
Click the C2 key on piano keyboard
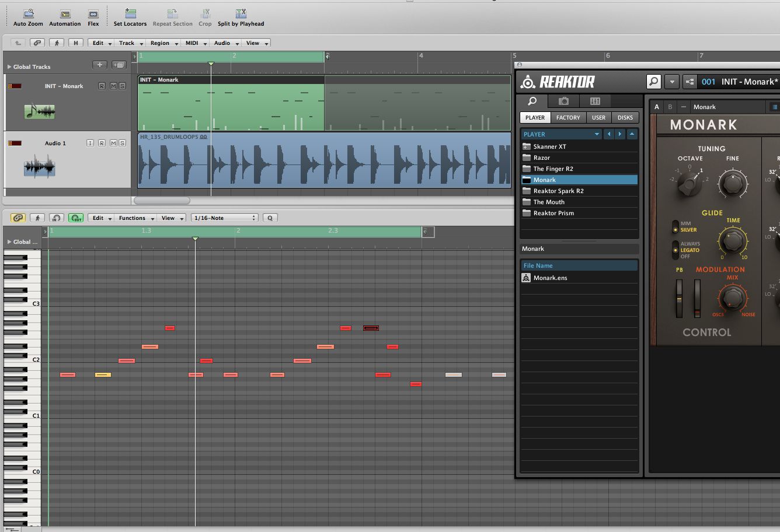click(x=22, y=360)
